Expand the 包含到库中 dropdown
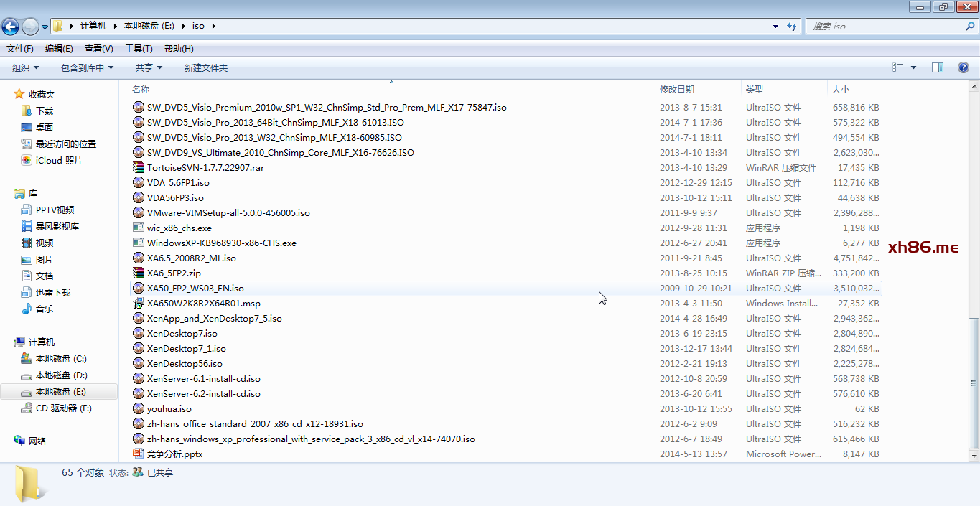This screenshot has width=980, height=506. [87, 67]
